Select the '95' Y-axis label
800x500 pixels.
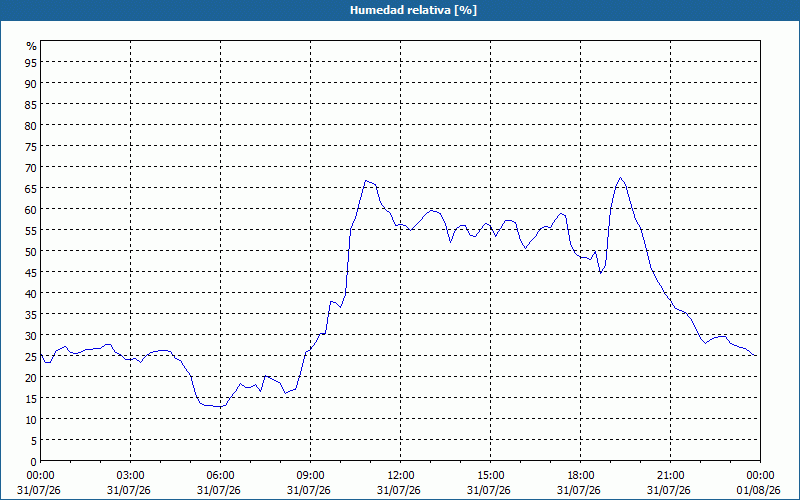coord(31,62)
